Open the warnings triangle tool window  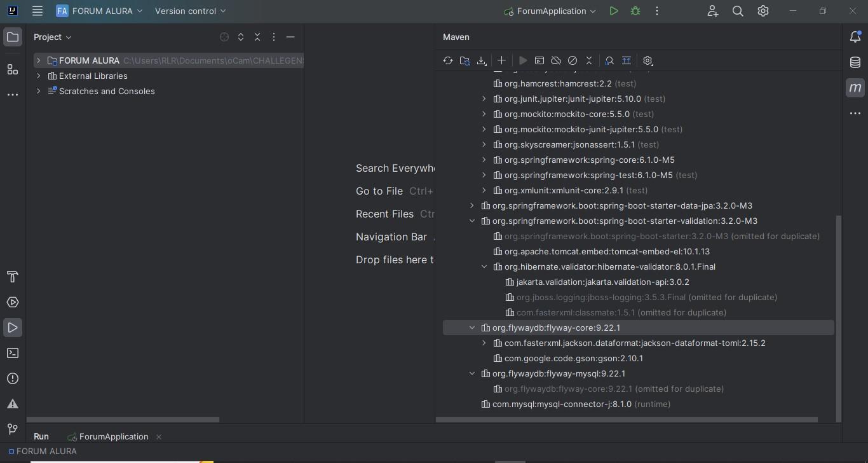[x=13, y=404]
